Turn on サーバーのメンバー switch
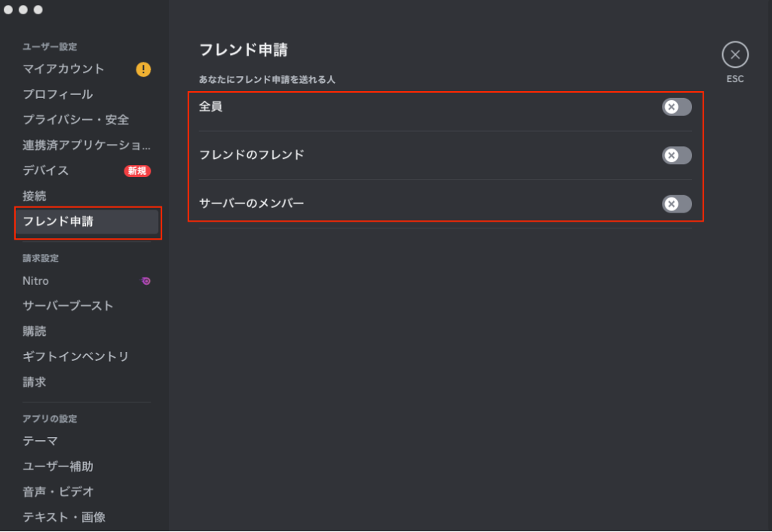The image size is (772, 532). pos(676,203)
